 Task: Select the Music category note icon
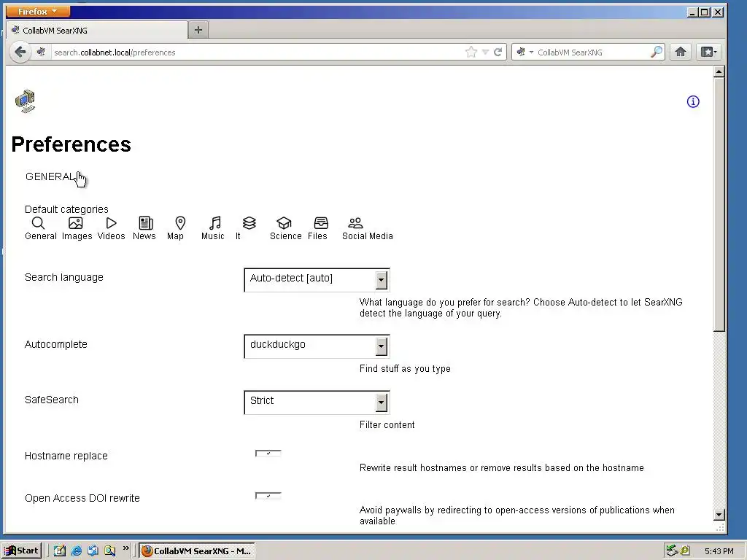pos(215,223)
